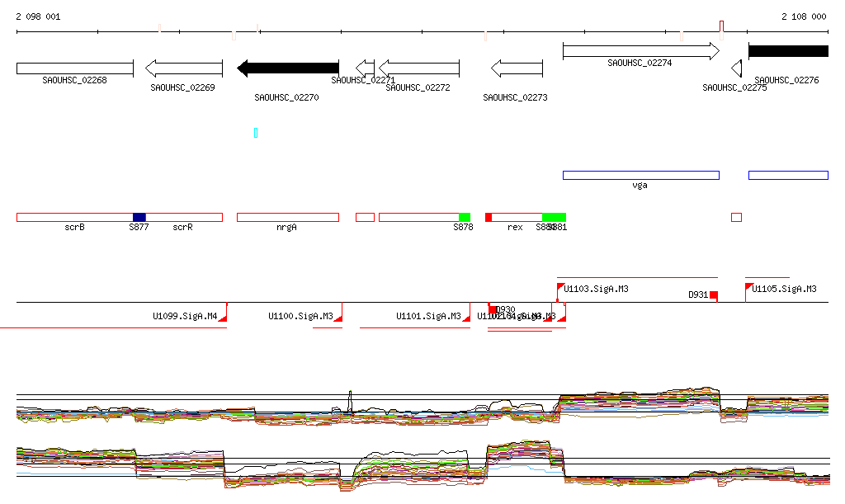Click the U1099.SigA.M4 promoter flag
The image size is (845, 504).
point(223,318)
